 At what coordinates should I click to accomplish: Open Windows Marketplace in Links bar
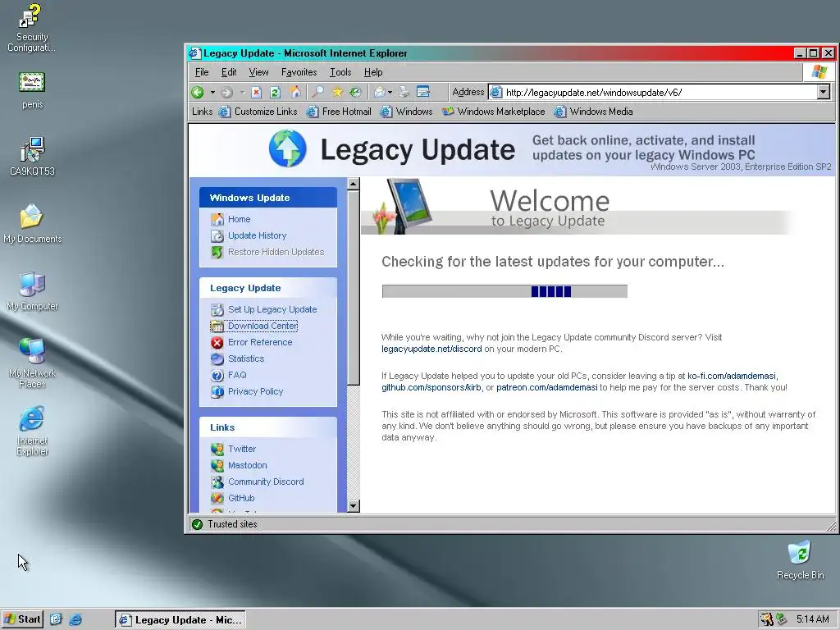tap(493, 112)
